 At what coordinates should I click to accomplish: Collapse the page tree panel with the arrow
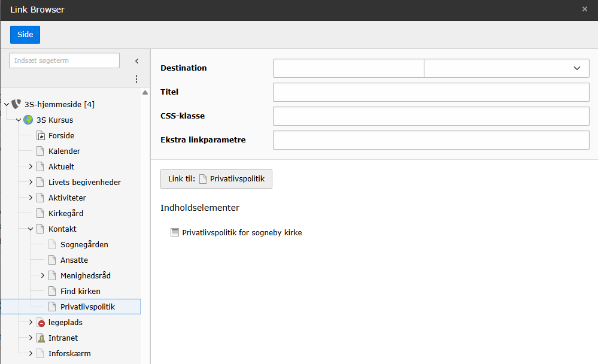point(136,61)
